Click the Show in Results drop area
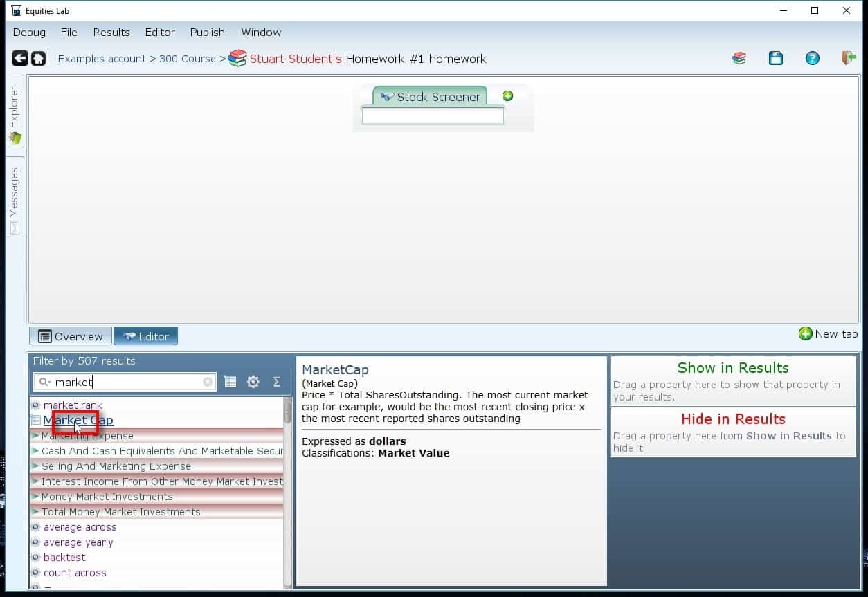The width and height of the screenshot is (868, 597). (x=734, y=381)
